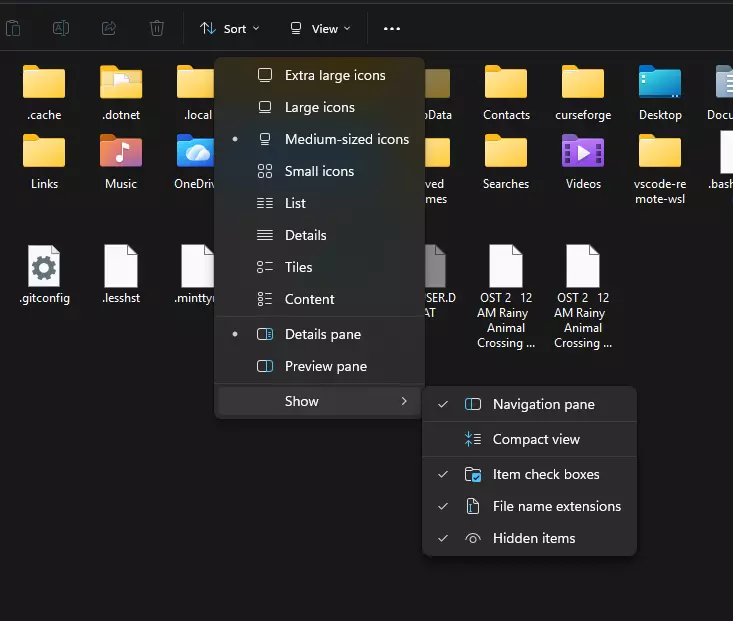The width and height of the screenshot is (733, 621).
Task: Collapse the View dropdown menu
Action: [x=320, y=28]
